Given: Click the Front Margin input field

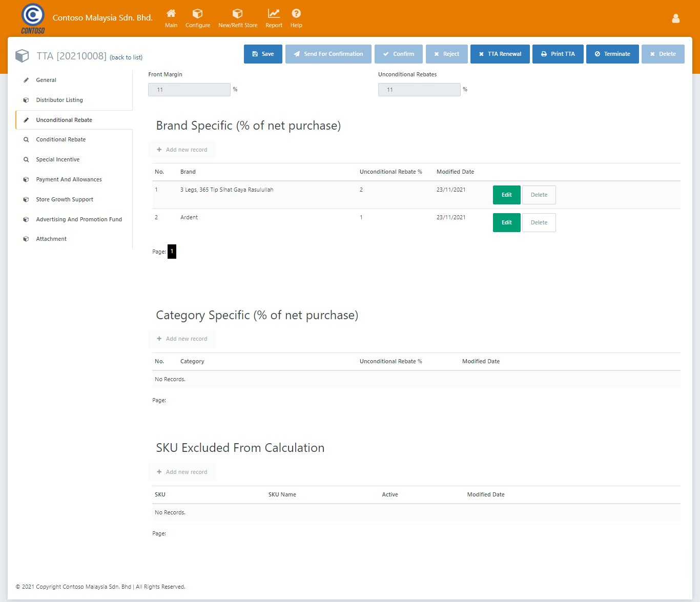Looking at the screenshot, I should tap(189, 90).
